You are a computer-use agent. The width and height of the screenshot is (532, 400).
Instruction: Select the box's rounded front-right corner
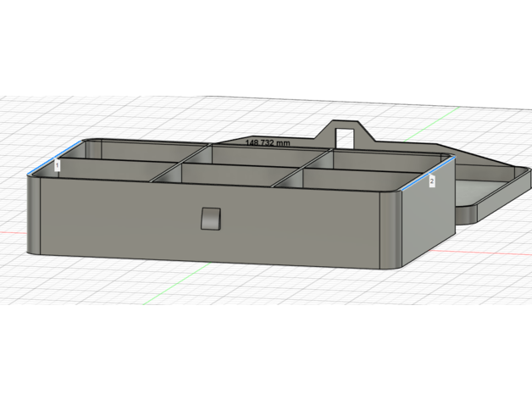coord(391,229)
